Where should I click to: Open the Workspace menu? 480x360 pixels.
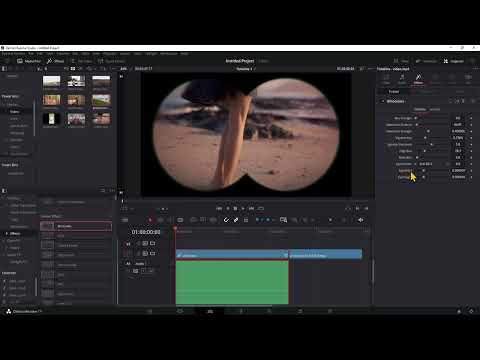coord(169,54)
